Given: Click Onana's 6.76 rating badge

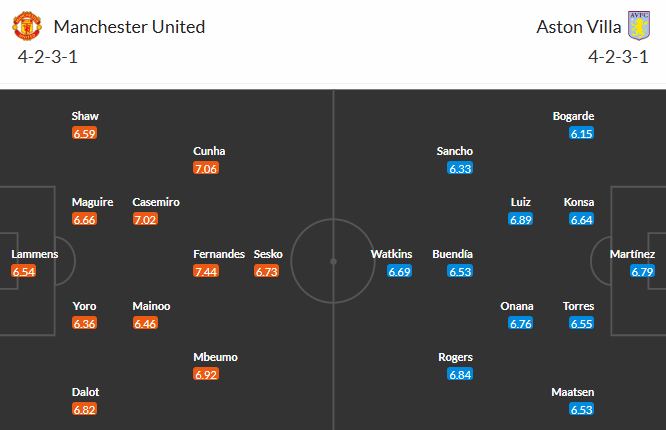Looking at the screenshot, I should [520, 323].
